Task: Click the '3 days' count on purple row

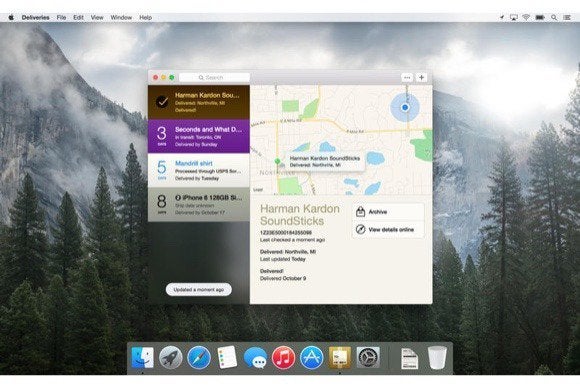Action: click(162, 136)
